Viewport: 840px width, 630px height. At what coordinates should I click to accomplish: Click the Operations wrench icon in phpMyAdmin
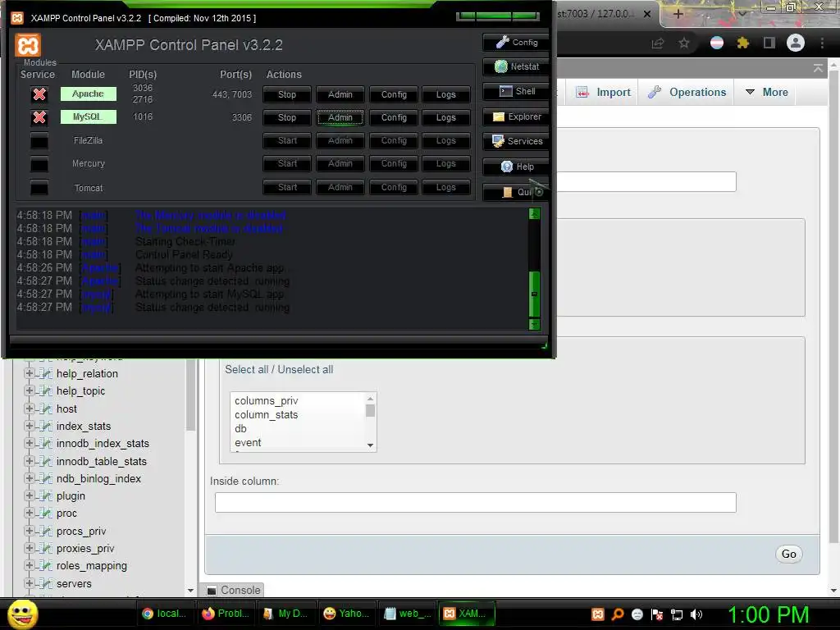[x=654, y=92]
